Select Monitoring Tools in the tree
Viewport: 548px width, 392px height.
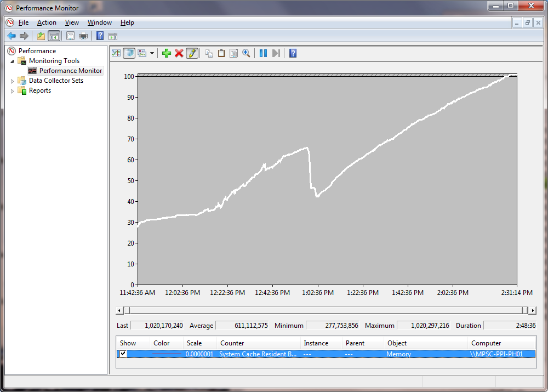click(54, 61)
